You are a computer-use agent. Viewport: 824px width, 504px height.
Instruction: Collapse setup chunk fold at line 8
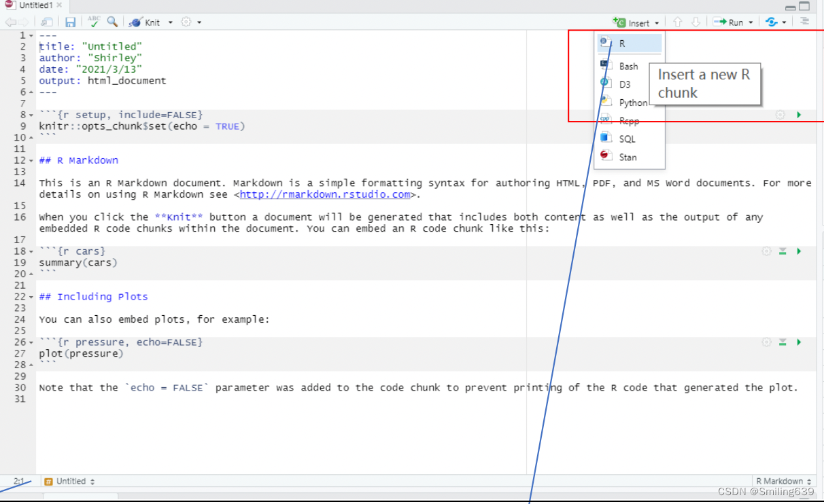click(x=31, y=115)
